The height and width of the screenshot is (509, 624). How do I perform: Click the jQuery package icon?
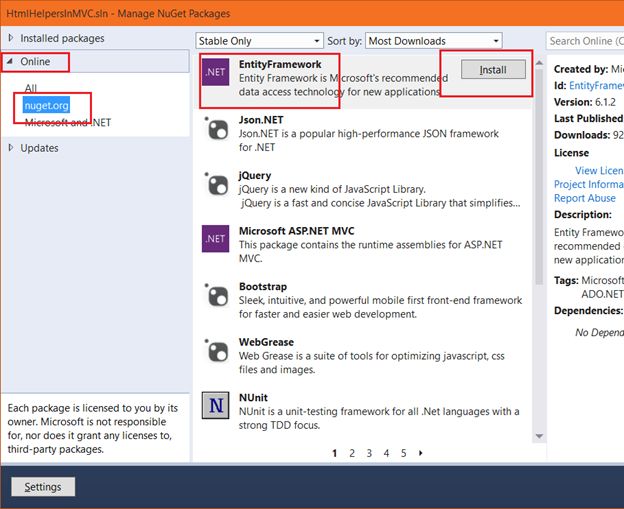216,184
